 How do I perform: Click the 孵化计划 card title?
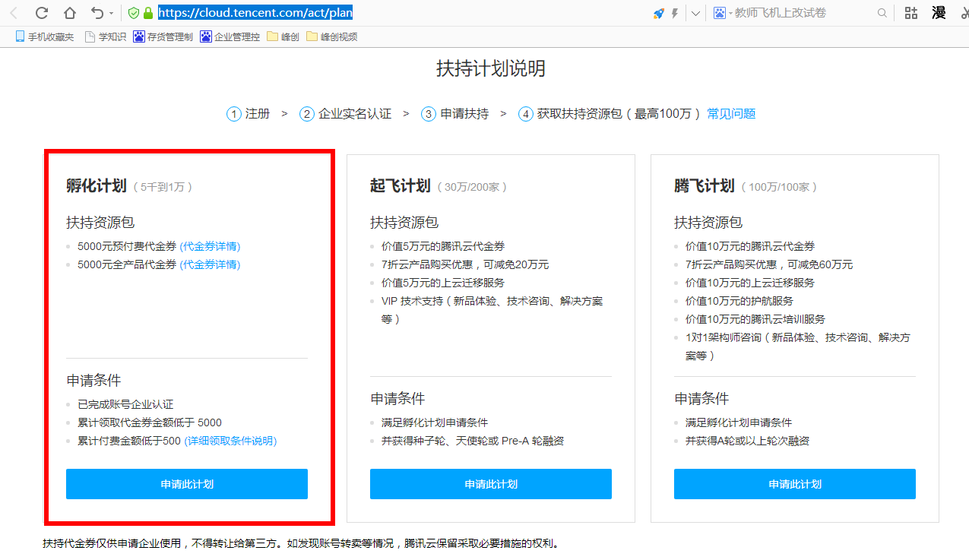(x=97, y=186)
